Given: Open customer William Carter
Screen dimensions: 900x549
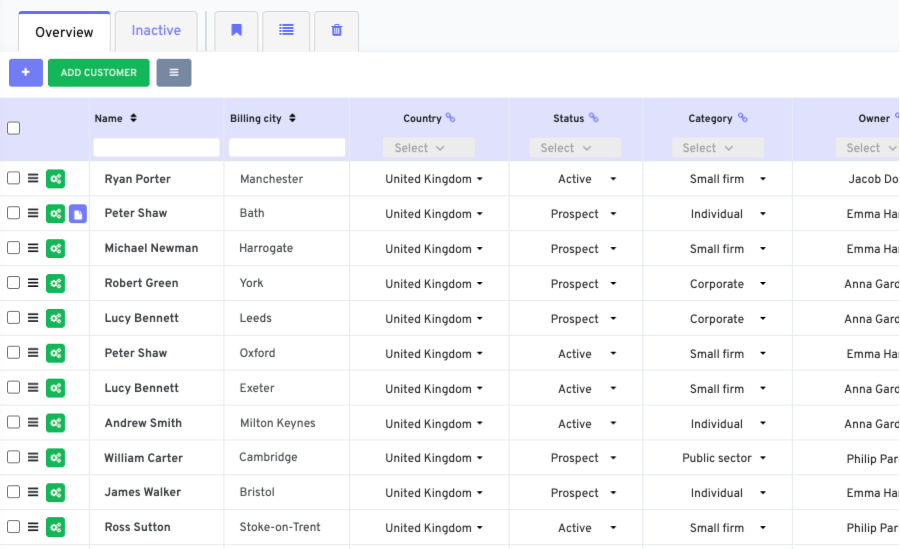Looking at the screenshot, I should click(x=143, y=458).
